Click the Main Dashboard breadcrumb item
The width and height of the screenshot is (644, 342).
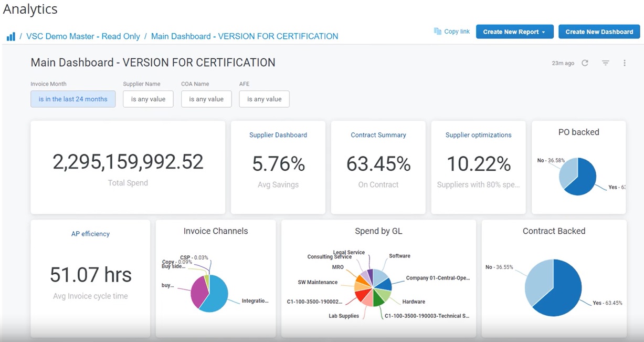[x=244, y=36]
